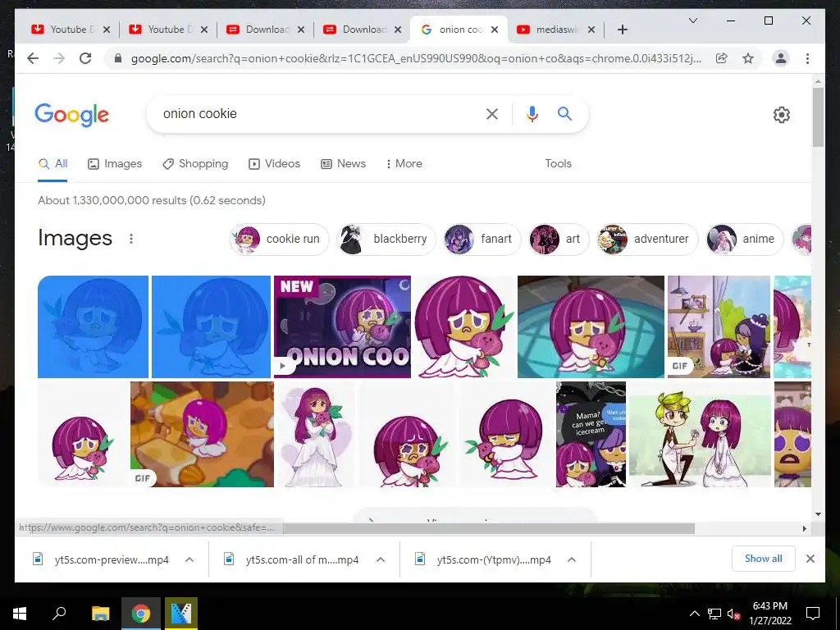The width and height of the screenshot is (840, 630).
Task: Close the mediaswi tab
Action: (x=591, y=30)
